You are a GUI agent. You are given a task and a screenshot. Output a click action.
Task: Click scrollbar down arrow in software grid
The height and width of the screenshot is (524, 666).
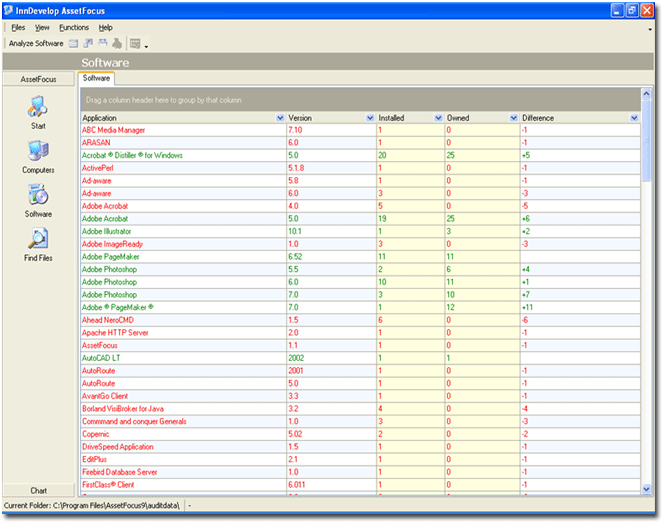[x=646, y=489]
